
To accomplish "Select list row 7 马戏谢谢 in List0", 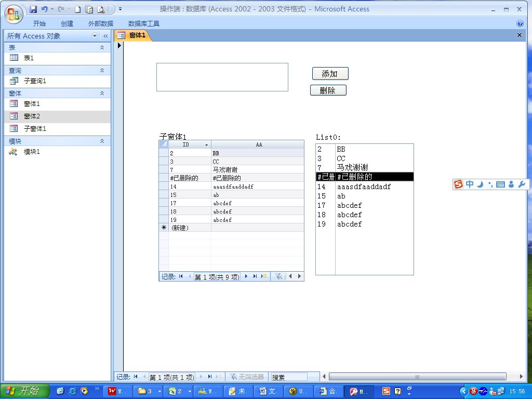I will [x=364, y=167].
